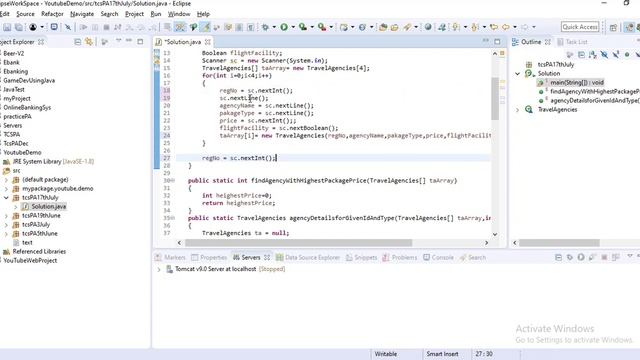
Task: Click the Run Last Tool (external tools) icon
Action: [322, 27]
